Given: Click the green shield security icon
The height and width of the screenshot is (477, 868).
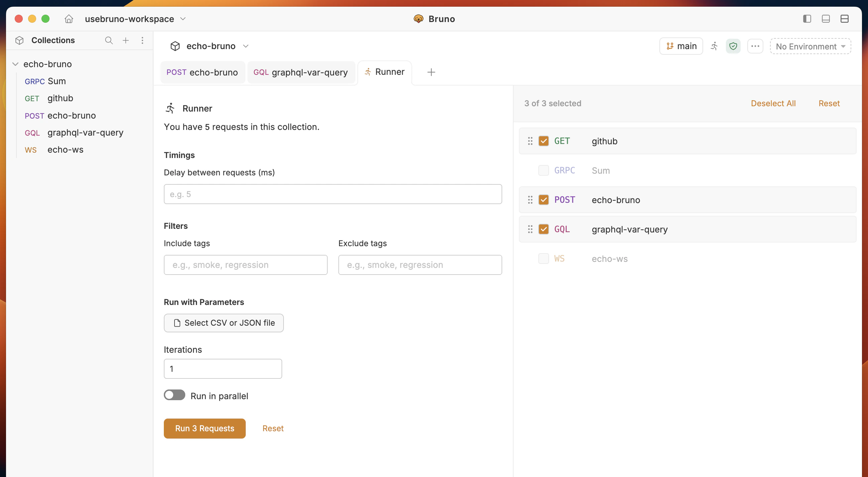Looking at the screenshot, I should pyautogui.click(x=733, y=46).
